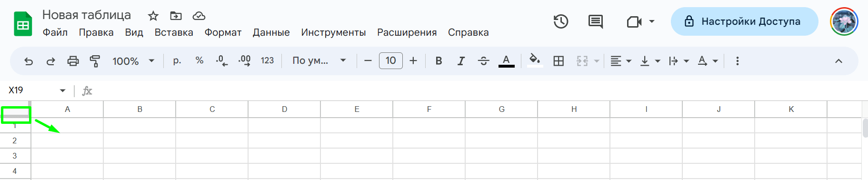The width and height of the screenshot is (868, 180).
Task: Star the document Новая таблица
Action: click(153, 16)
